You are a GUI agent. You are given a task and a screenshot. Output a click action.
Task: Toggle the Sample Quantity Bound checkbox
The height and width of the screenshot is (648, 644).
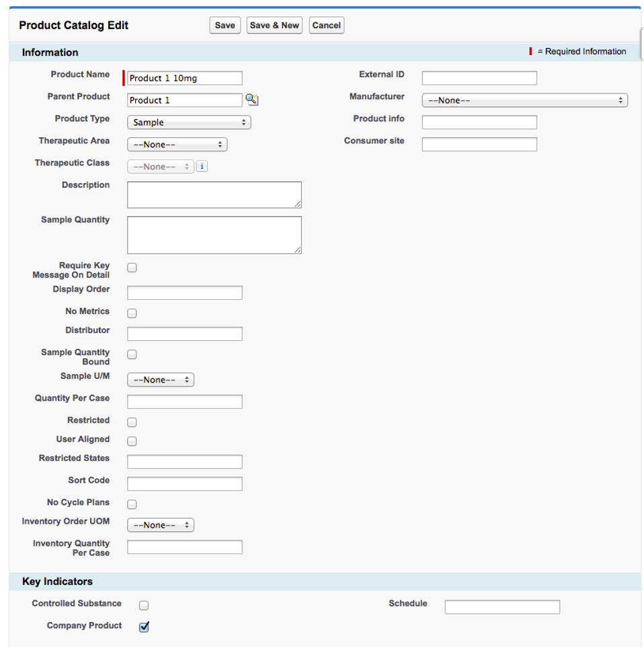[x=132, y=354]
